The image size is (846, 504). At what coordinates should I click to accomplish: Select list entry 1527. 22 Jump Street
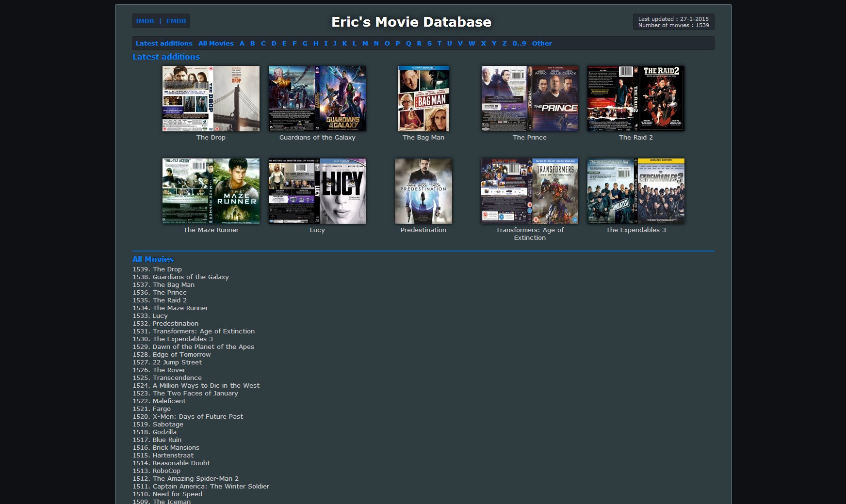coord(167,362)
